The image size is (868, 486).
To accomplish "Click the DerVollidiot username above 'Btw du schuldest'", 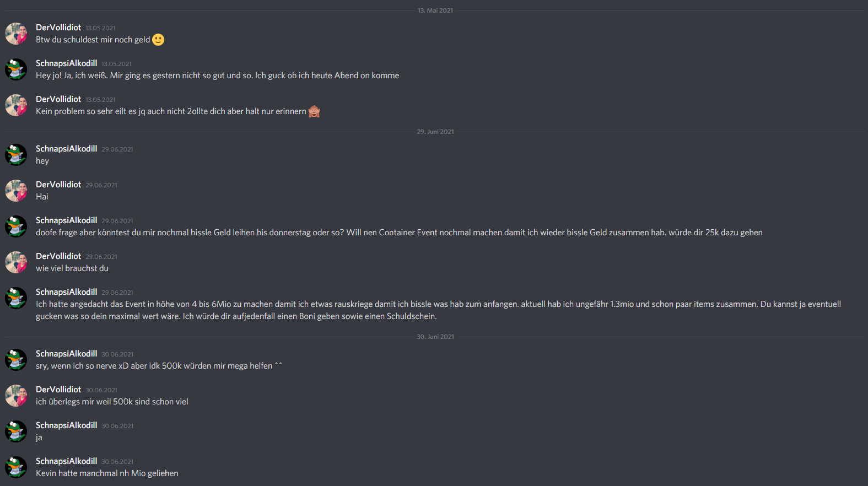I will [x=58, y=28].
